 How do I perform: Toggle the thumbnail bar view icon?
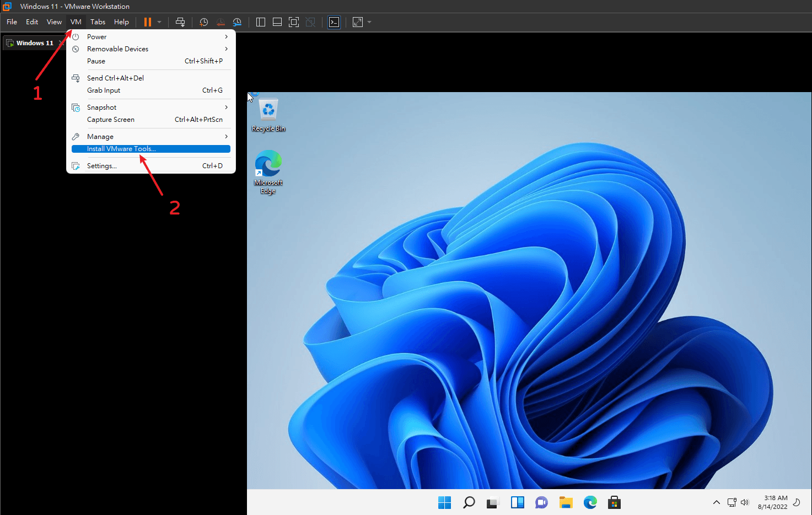pos(277,22)
